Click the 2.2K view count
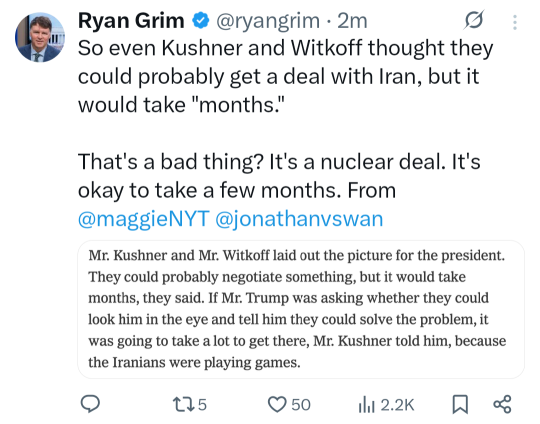The height and width of the screenshot is (424, 540). 397,405
